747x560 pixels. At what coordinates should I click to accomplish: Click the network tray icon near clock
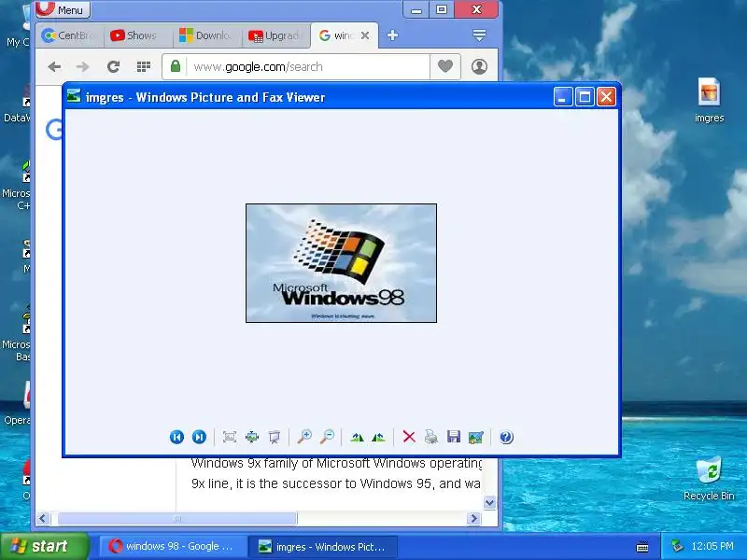[677, 546]
